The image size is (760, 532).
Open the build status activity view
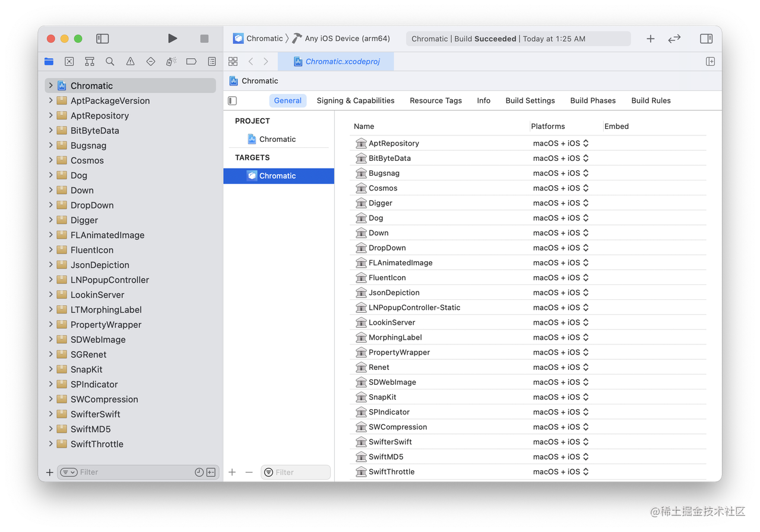(518, 39)
